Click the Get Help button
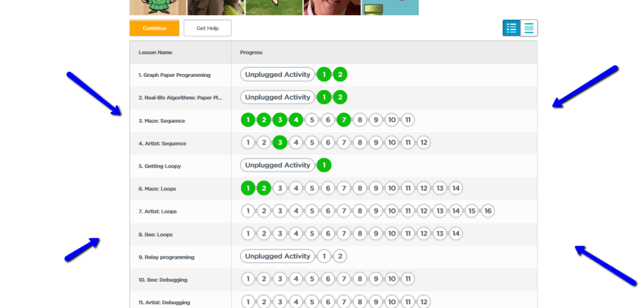Image resolution: width=644 pixels, height=308 pixels. (x=207, y=28)
